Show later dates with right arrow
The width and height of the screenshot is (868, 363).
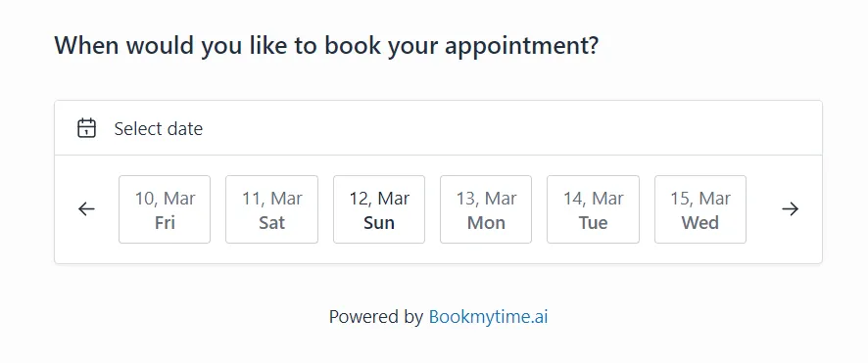point(790,208)
